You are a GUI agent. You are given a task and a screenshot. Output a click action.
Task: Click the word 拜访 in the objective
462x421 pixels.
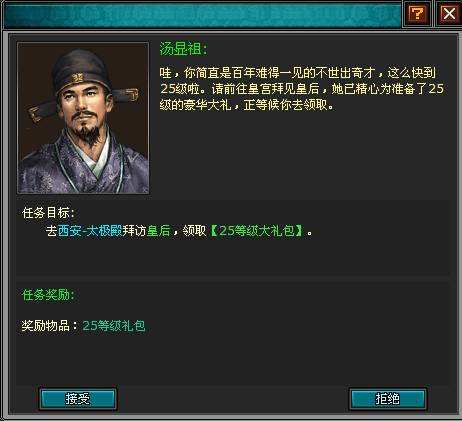tap(134, 231)
